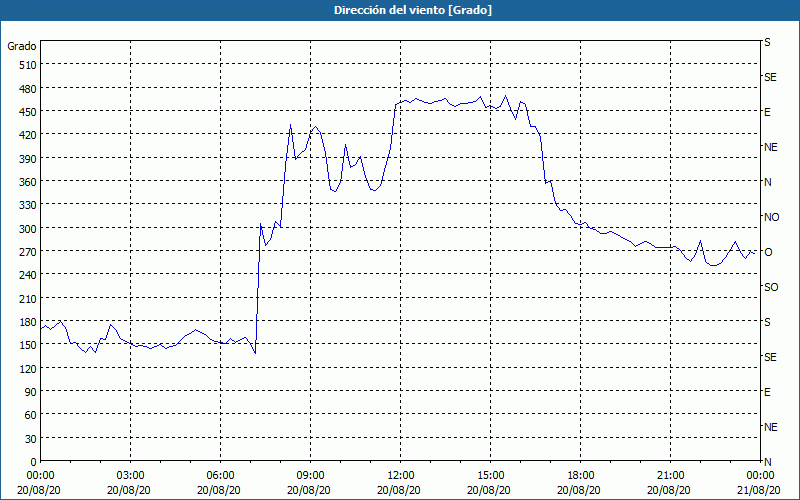Click the 510 value on the degree axis

[28, 65]
